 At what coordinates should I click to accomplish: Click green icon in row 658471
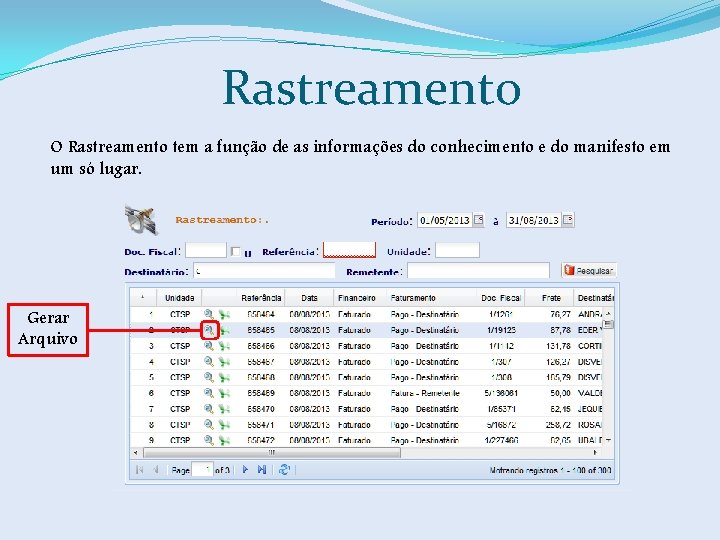[225, 424]
